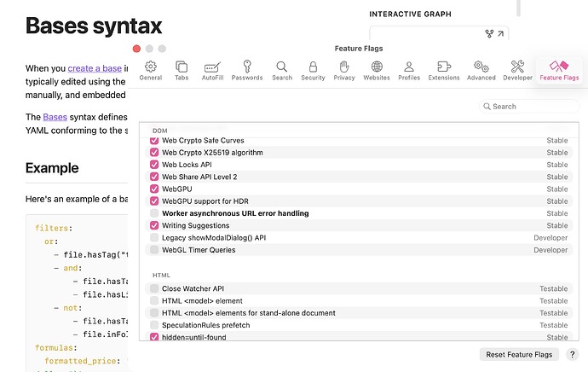
Task: Disable the WebGPU feature checkbox
Action: point(154,189)
